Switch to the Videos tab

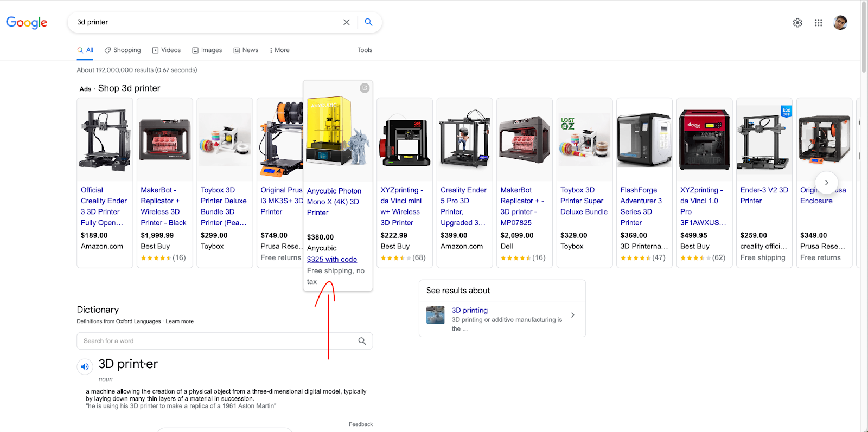pos(167,50)
